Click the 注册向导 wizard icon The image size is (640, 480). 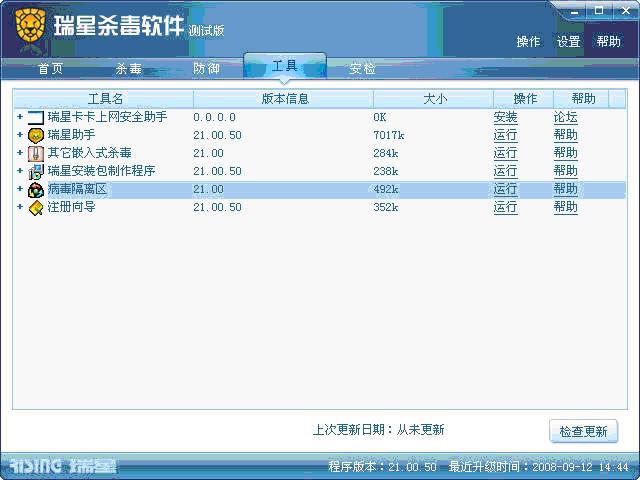36,208
